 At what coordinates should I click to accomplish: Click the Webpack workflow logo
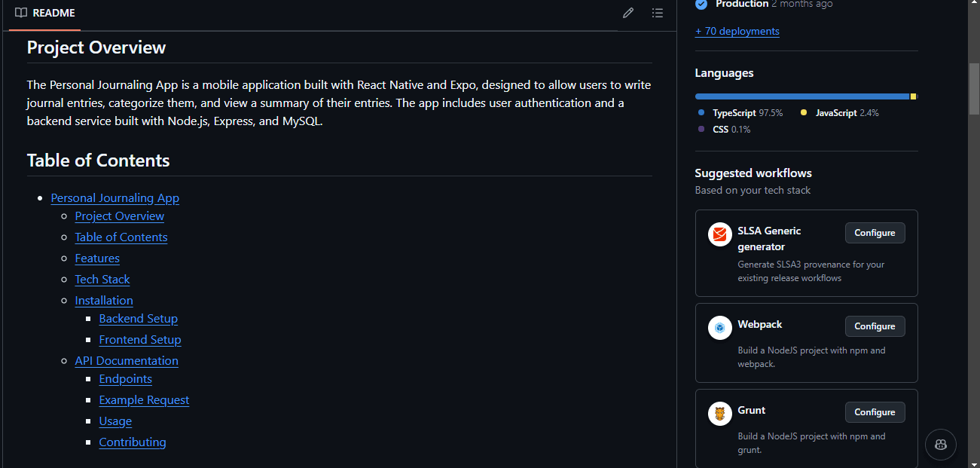[x=720, y=328]
